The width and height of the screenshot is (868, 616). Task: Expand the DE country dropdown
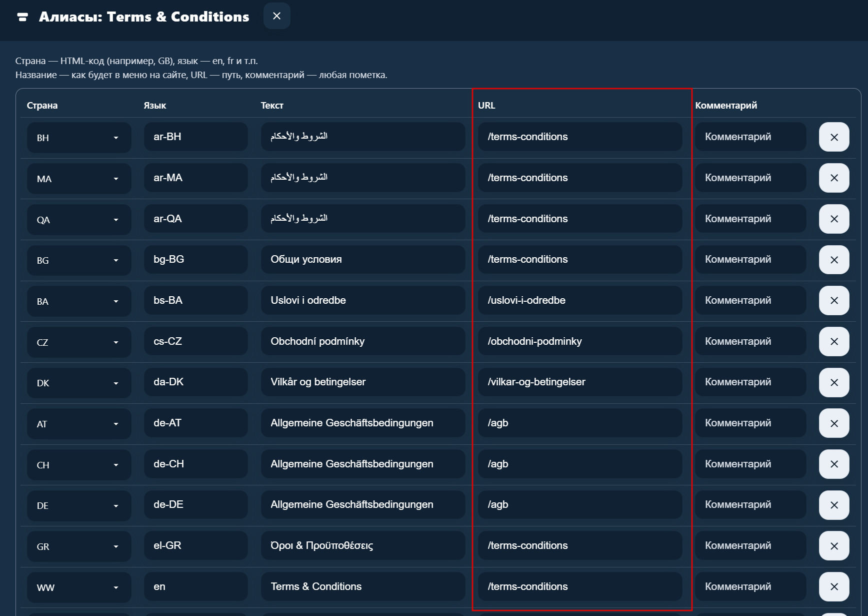click(x=79, y=506)
